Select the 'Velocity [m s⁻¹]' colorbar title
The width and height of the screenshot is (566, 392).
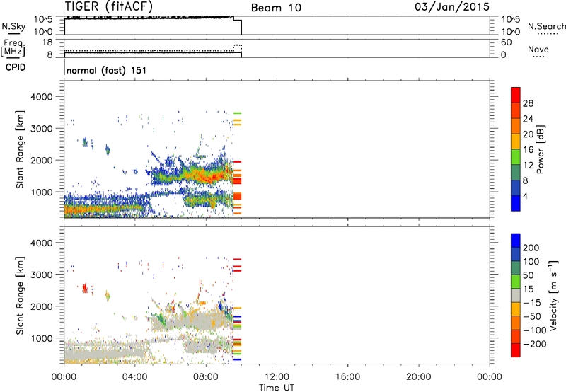(x=553, y=295)
